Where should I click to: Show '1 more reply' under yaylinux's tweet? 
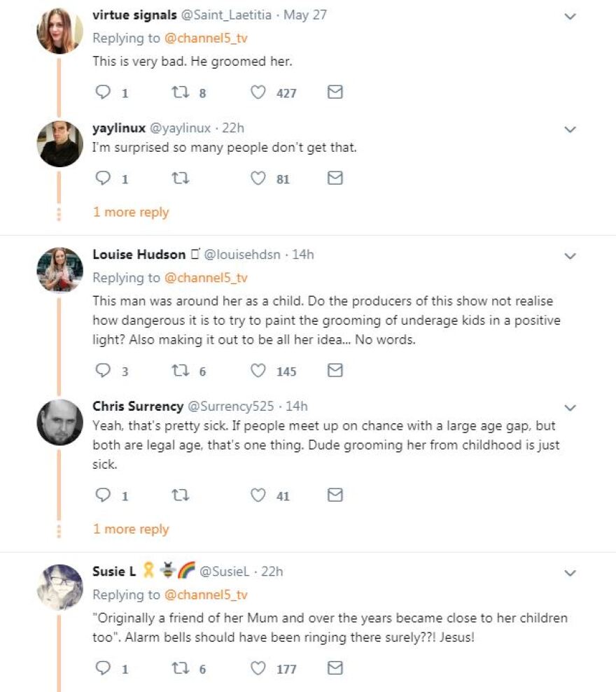pos(131,212)
